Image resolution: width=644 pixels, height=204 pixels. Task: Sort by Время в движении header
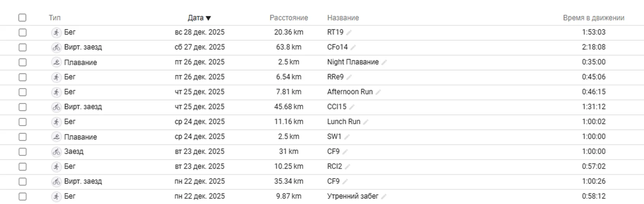(593, 18)
